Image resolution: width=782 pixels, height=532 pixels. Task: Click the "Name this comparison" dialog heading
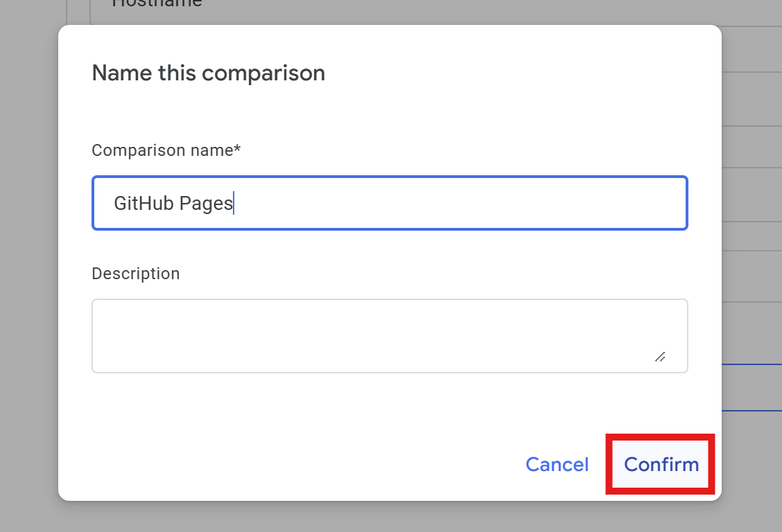pos(208,73)
